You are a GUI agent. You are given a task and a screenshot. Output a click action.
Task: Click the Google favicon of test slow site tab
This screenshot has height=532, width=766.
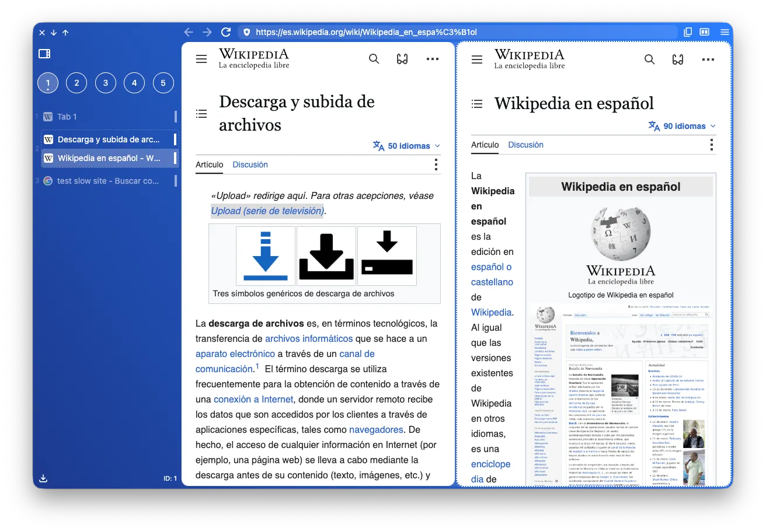[48, 181]
